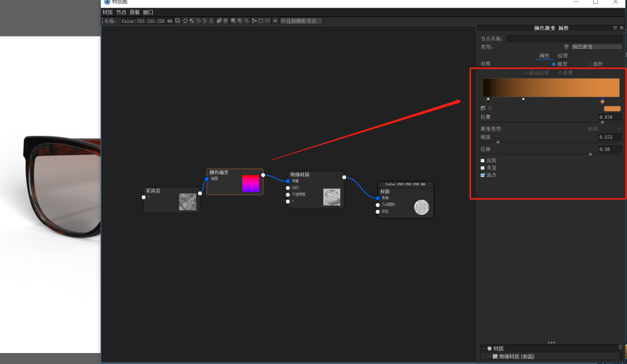
Task: Select the orange gradient color stop
Action: pos(602,100)
